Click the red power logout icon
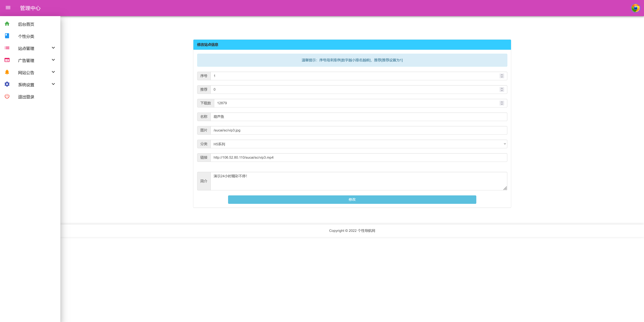Image resolution: width=644 pixels, height=322 pixels. pyautogui.click(x=7, y=96)
